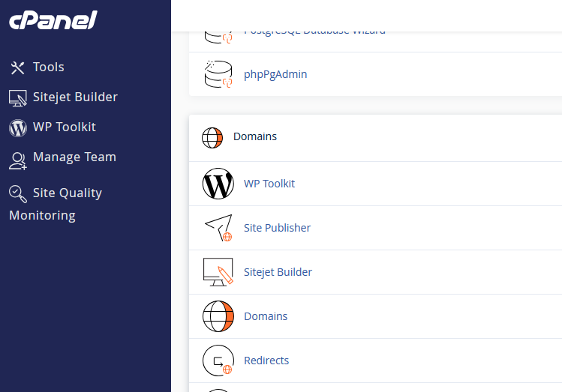Open the Sitejet Builder link in Domains
The image size is (562, 392).
click(278, 272)
